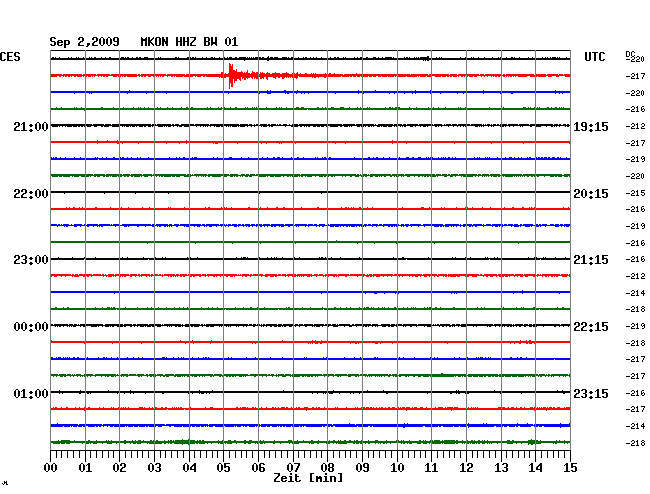Click the axis label 'Zeit [min]'

[x=308, y=478]
